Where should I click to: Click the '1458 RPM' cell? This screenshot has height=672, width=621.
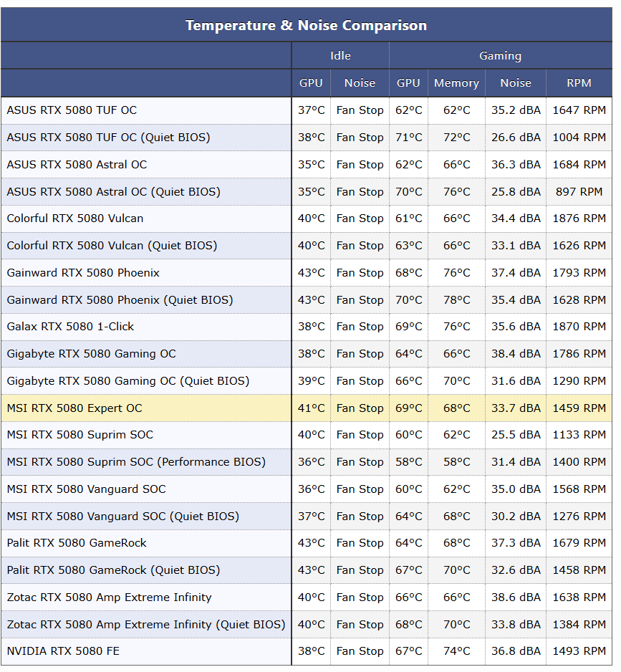coord(579,570)
